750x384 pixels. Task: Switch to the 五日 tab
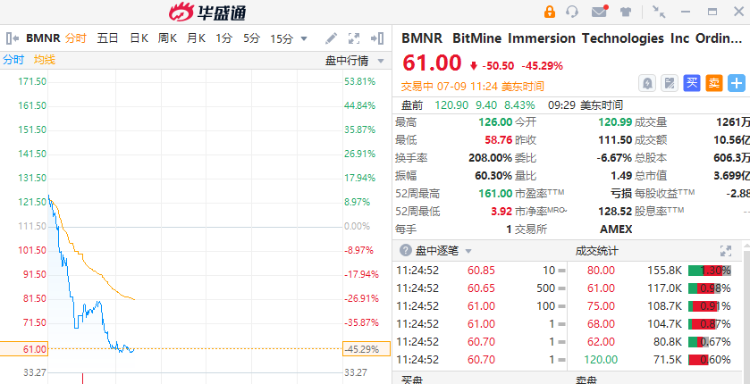[107, 38]
